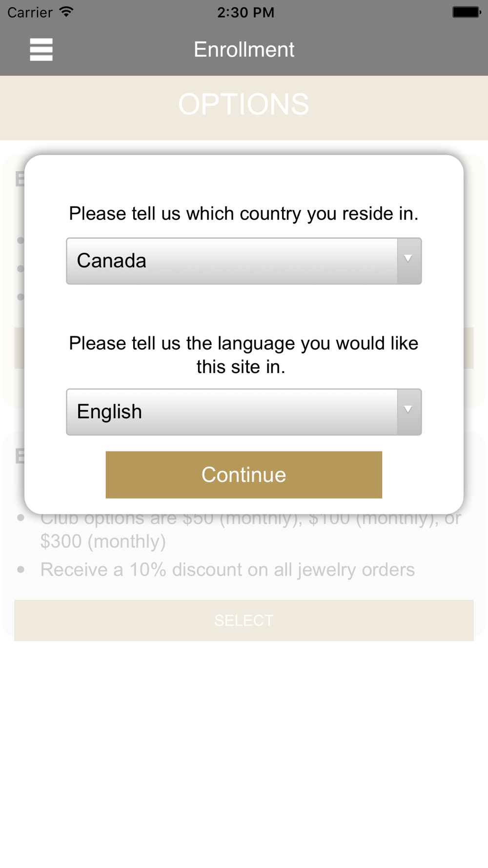Tap the OPTIONS banner heading
The height and width of the screenshot is (868, 488).
click(x=244, y=104)
